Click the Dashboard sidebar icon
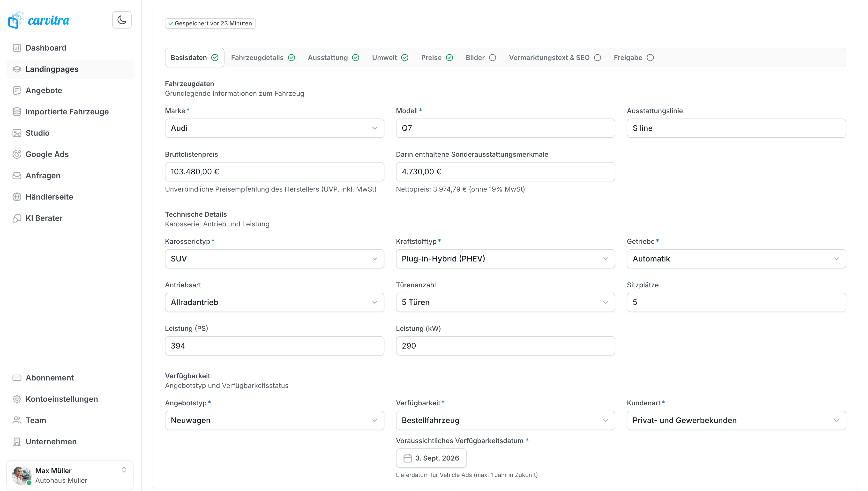Screen dimensions: 868x491 (17, 48)
